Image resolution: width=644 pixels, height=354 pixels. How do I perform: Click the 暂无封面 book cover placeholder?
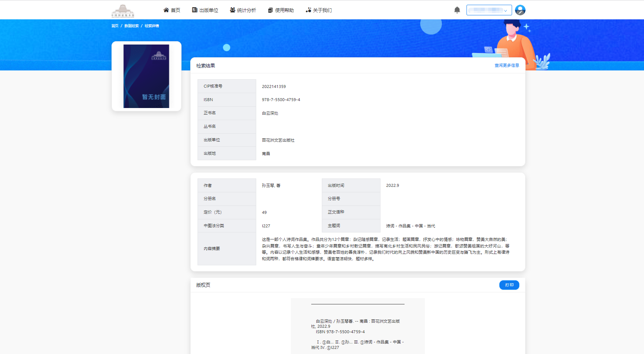147,76
